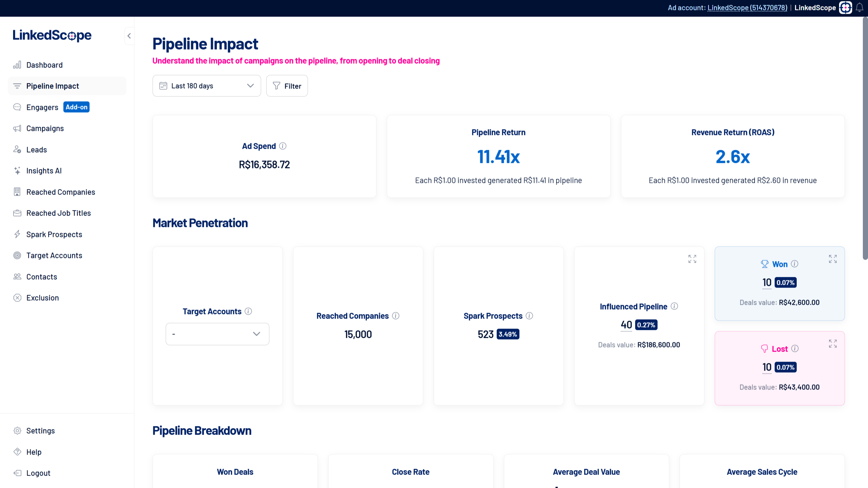Open the notifications bell
Image resolution: width=868 pixels, height=488 pixels.
860,8
